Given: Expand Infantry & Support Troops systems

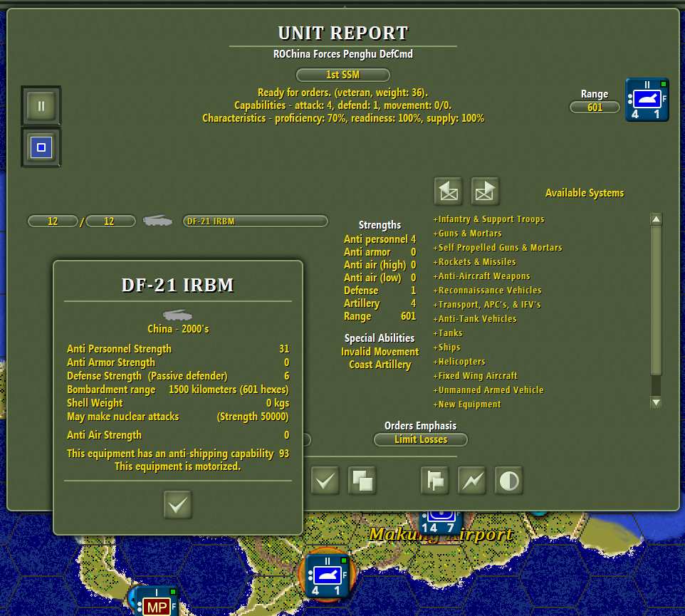Looking at the screenshot, I should (x=489, y=219).
